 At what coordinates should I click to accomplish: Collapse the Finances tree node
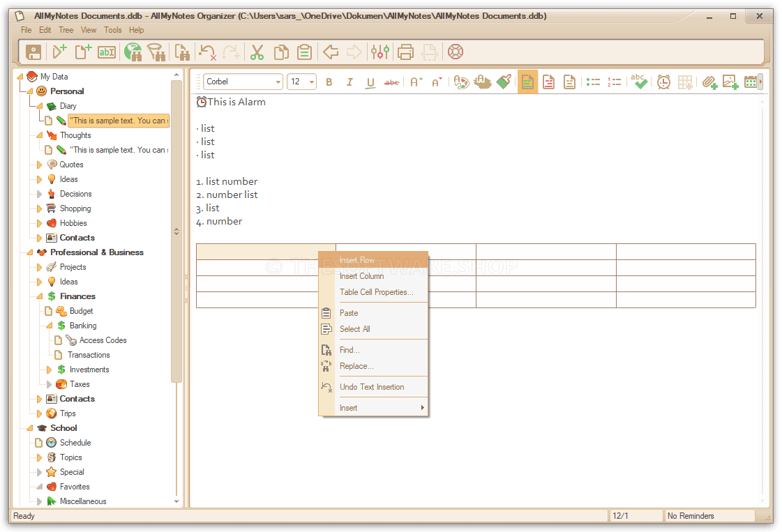click(39, 296)
